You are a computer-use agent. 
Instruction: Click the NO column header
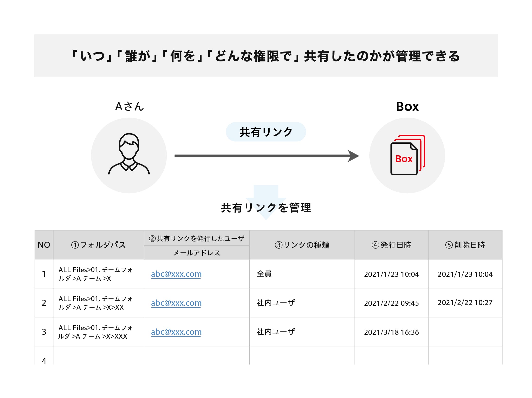pyautogui.click(x=44, y=245)
